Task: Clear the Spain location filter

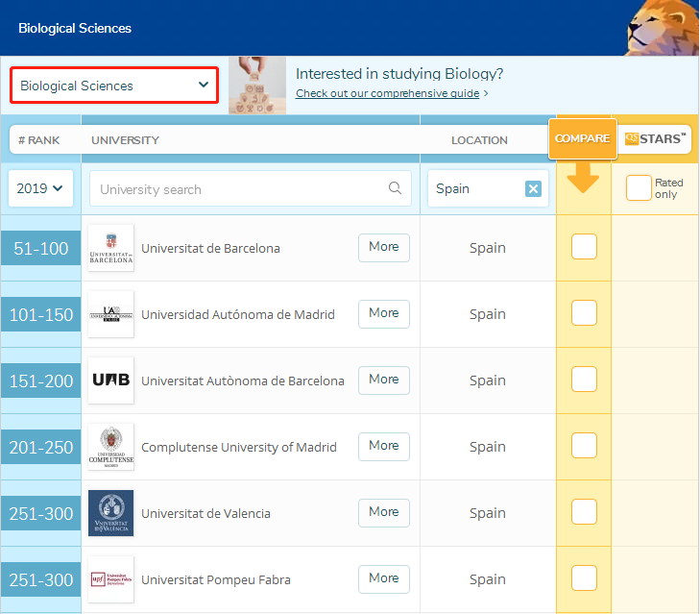Action: [x=533, y=188]
